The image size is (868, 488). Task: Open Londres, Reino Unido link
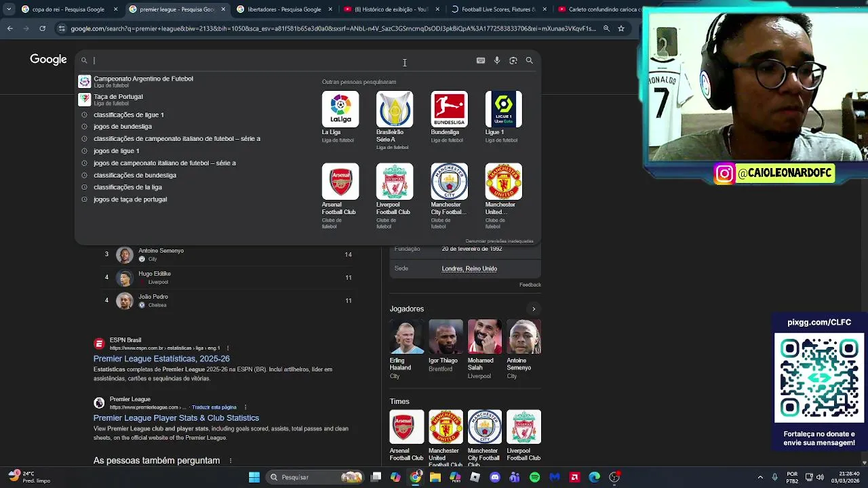click(x=469, y=269)
